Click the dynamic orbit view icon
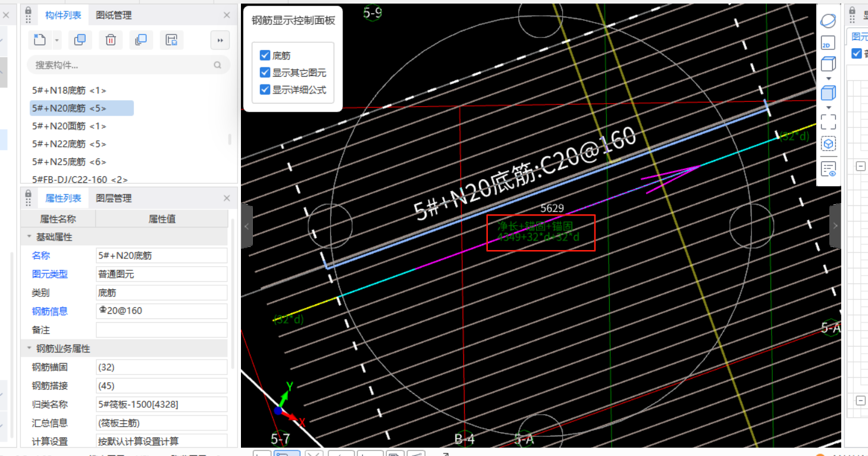Screen dimensions: 868x456 pos(828,21)
